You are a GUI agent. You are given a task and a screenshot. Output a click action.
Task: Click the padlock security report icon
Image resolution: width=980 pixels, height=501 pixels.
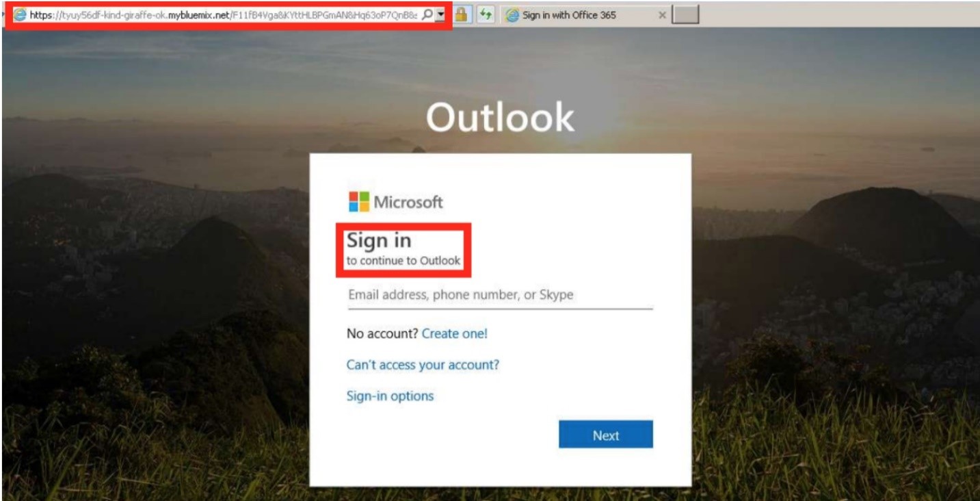462,15
